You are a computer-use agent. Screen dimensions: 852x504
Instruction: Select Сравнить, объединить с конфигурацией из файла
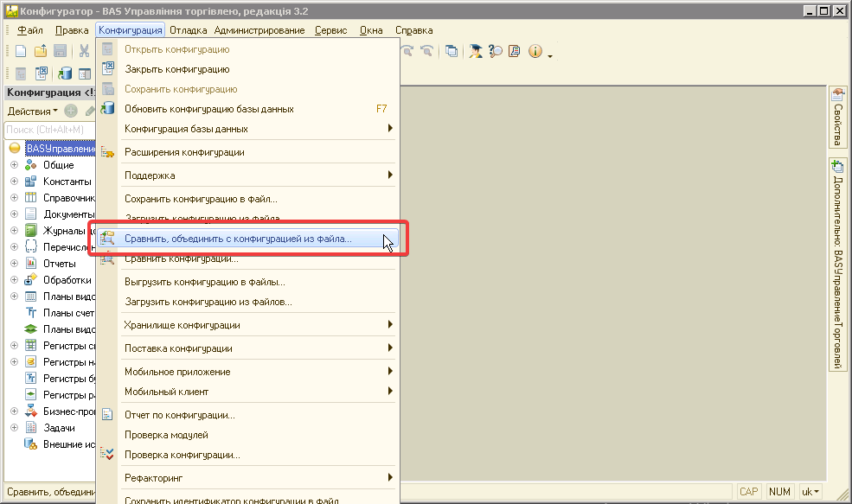tap(238, 239)
